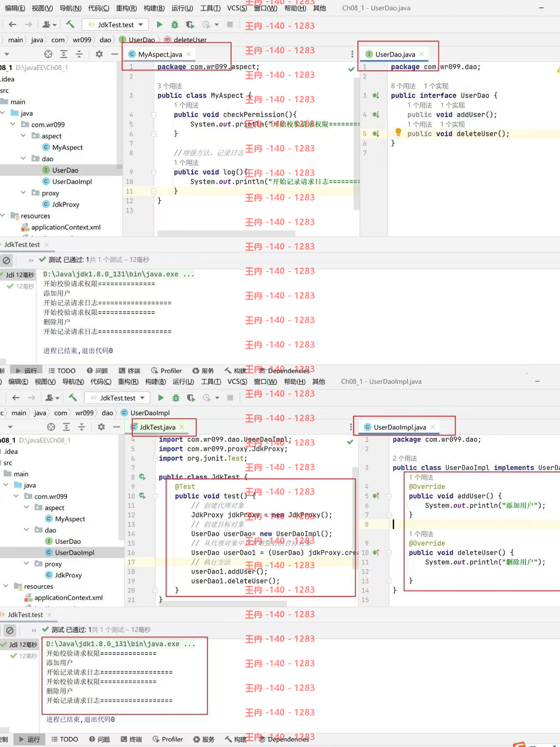Open the 帮助(H) menu in the UserDaoImpl.java window

[295, 381]
